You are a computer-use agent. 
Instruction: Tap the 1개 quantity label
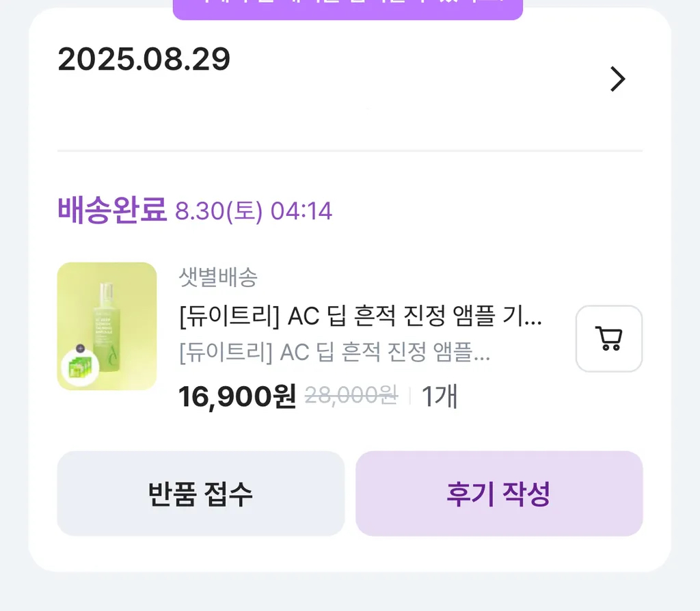point(439,396)
